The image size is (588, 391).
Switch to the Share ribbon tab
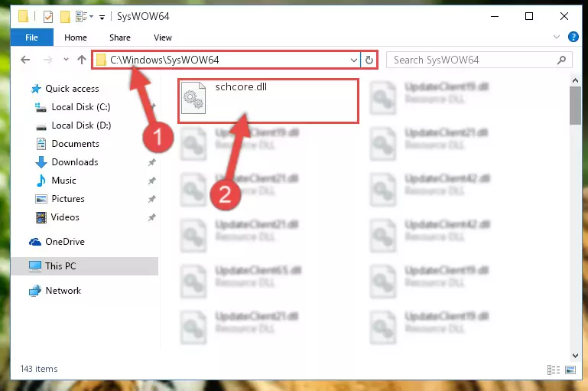coord(120,37)
